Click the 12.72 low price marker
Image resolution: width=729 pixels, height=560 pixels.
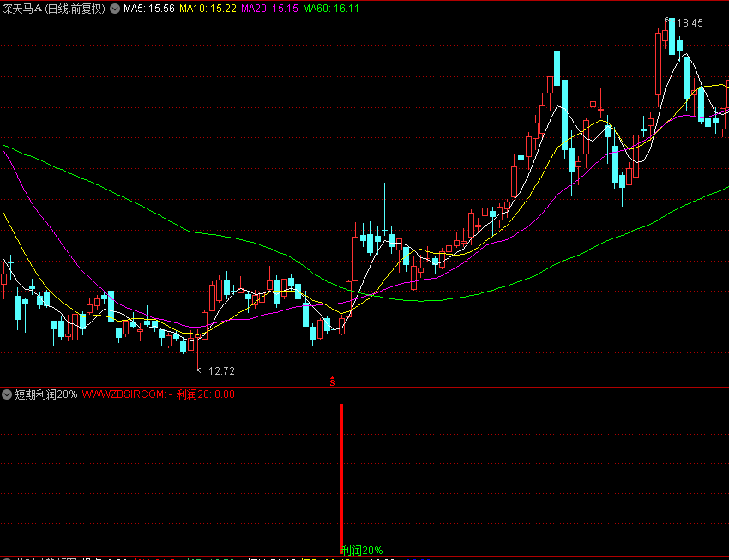coord(221,370)
